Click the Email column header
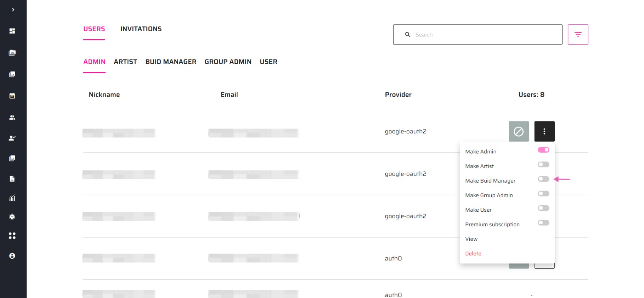This screenshot has width=644, height=298. [x=229, y=94]
